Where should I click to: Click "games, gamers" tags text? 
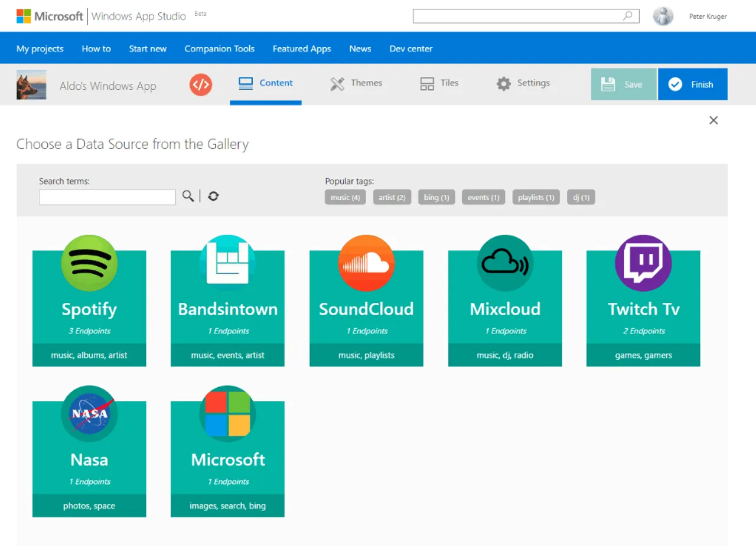[643, 355]
